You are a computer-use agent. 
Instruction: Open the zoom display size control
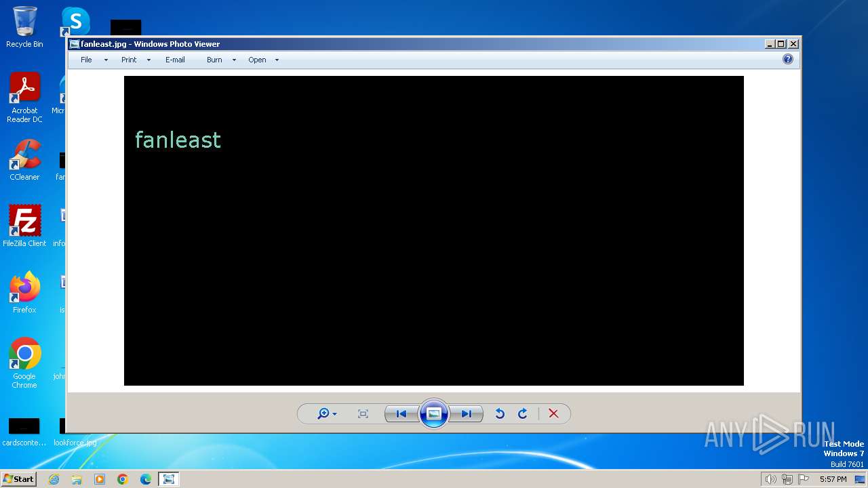pyautogui.click(x=327, y=414)
